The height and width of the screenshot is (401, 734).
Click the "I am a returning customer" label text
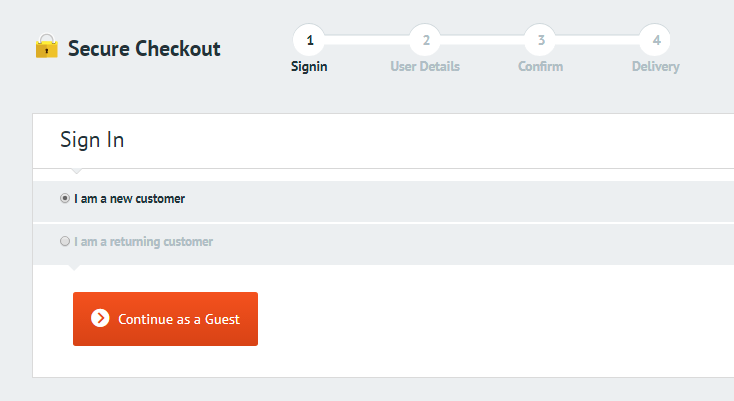click(143, 242)
